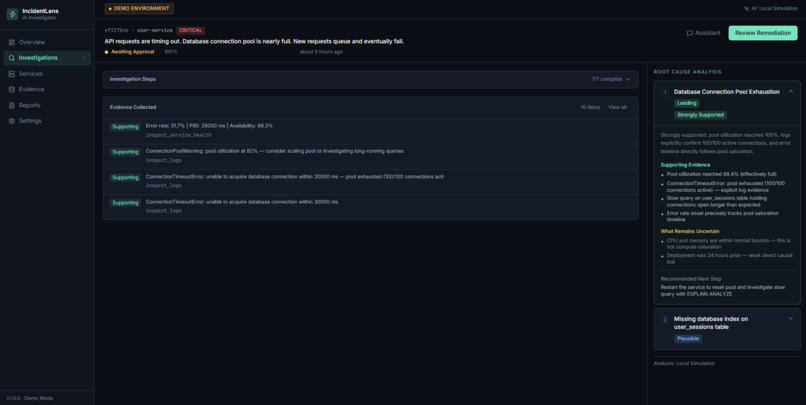Expand Missing database index hypothesis
This screenshot has width=806, height=405.
point(791,319)
